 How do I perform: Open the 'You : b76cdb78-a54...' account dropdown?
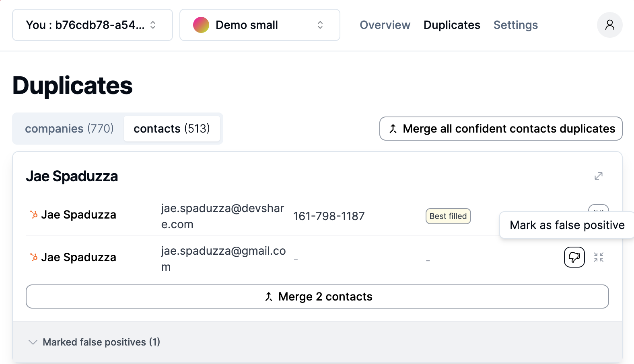coord(93,25)
